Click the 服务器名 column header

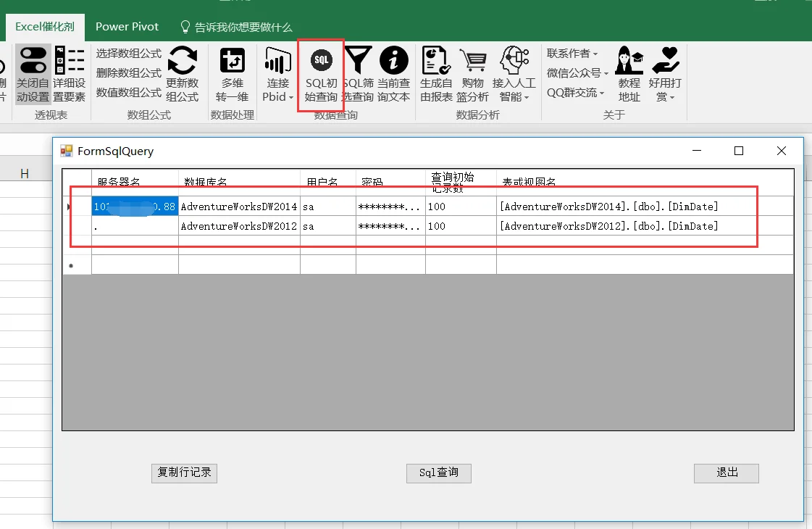[x=135, y=183]
